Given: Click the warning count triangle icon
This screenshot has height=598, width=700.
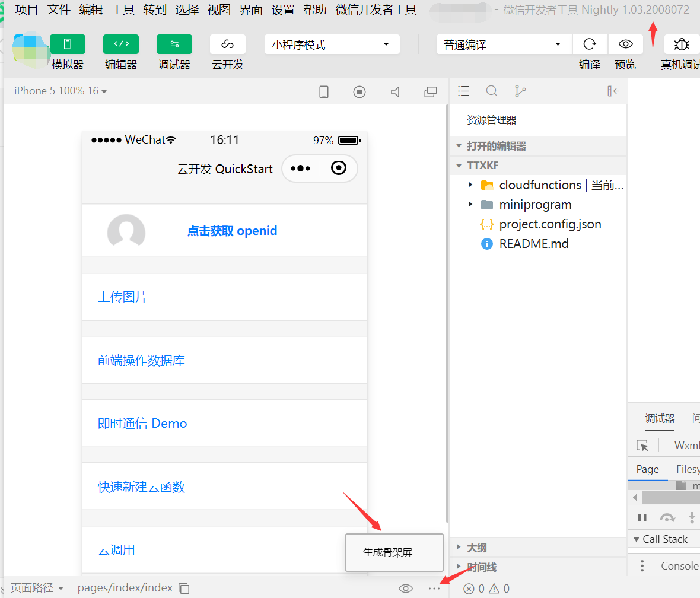Looking at the screenshot, I should tap(494, 589).
